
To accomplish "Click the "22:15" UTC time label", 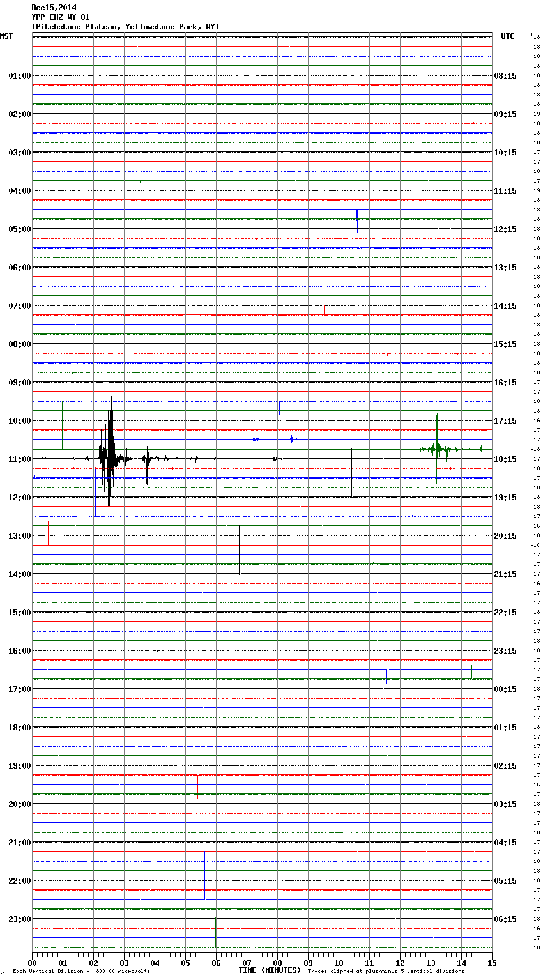I will click(505, 613).
